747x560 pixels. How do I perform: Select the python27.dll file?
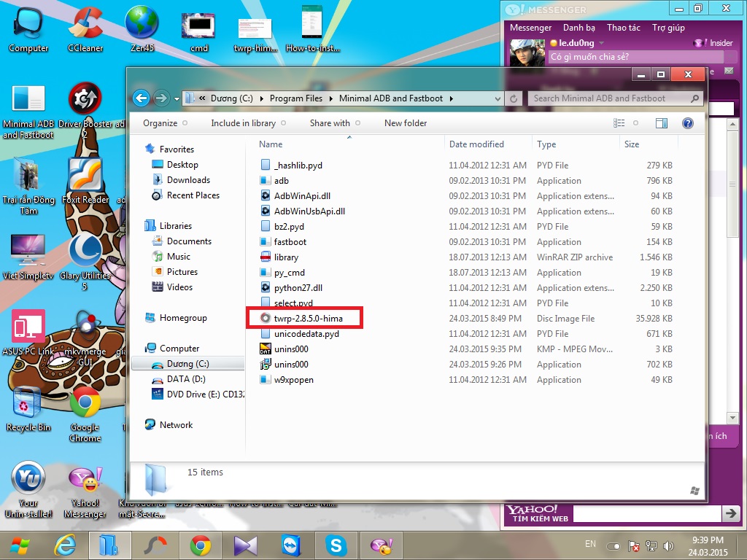(x=298, y=287)
